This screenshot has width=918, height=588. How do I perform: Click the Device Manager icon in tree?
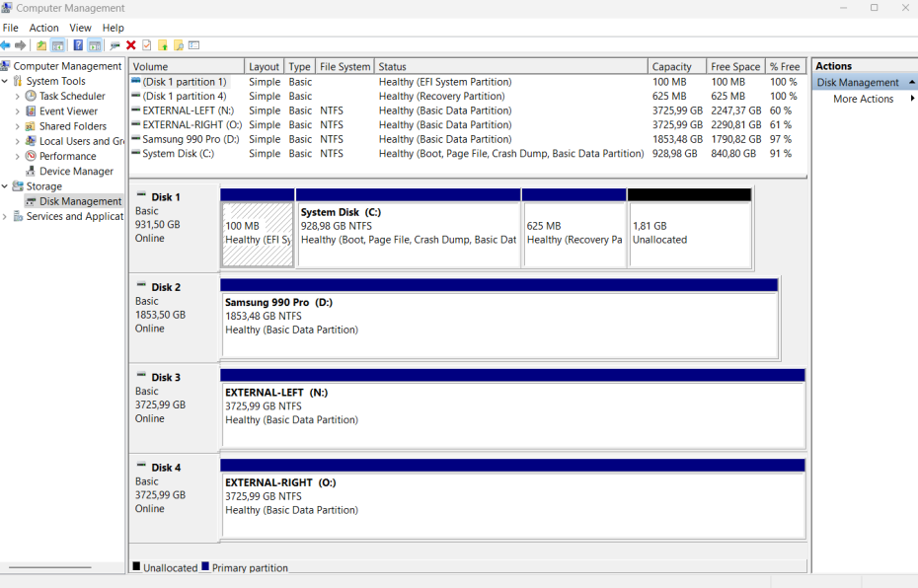[31, 172]
